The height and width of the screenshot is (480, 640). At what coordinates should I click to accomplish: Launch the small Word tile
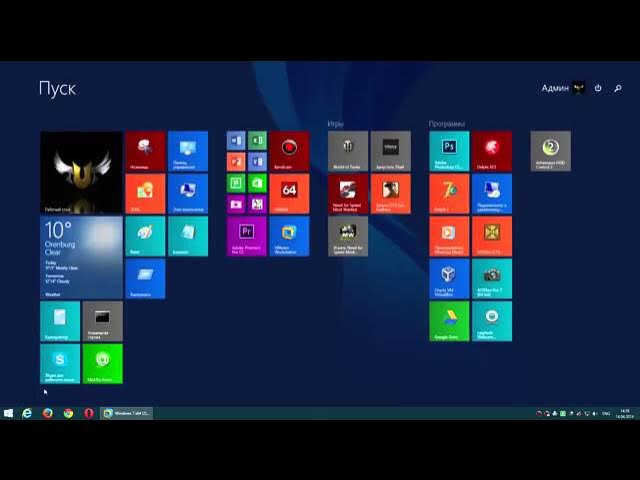click(x=236, y=140)
